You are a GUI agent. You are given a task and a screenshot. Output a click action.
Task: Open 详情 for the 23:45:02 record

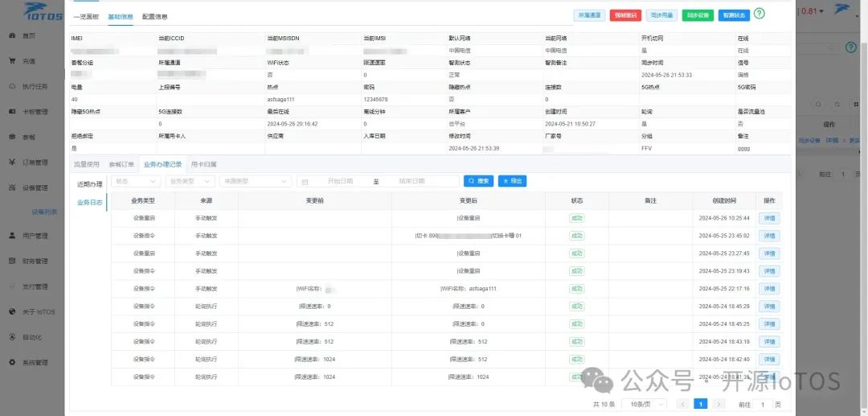[x=769, y=236]
